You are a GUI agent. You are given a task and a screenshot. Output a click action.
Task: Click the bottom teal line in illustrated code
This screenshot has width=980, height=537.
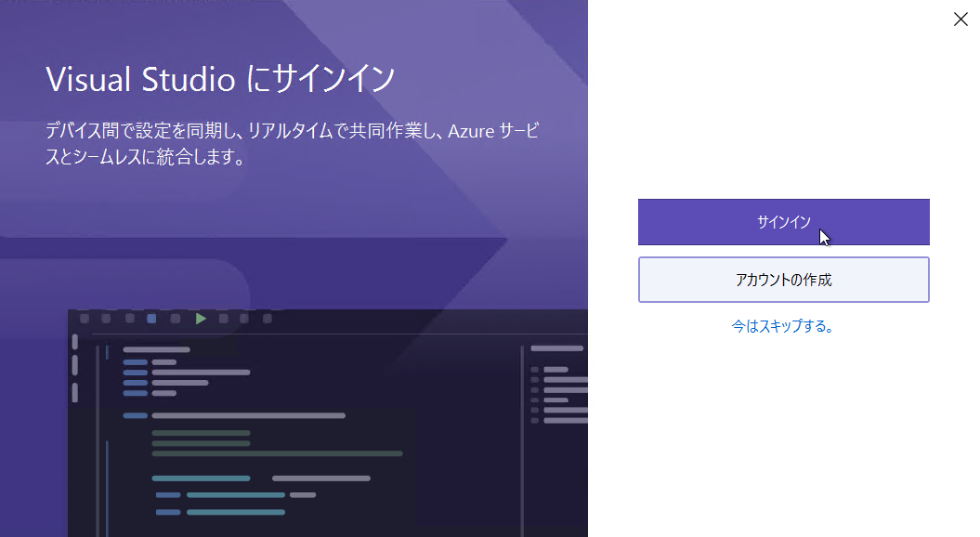click(236, 512)
